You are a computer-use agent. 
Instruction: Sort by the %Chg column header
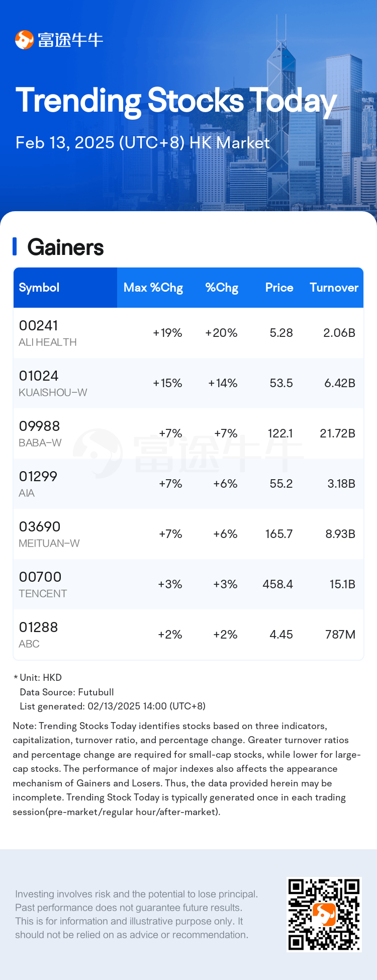point(222,288)
